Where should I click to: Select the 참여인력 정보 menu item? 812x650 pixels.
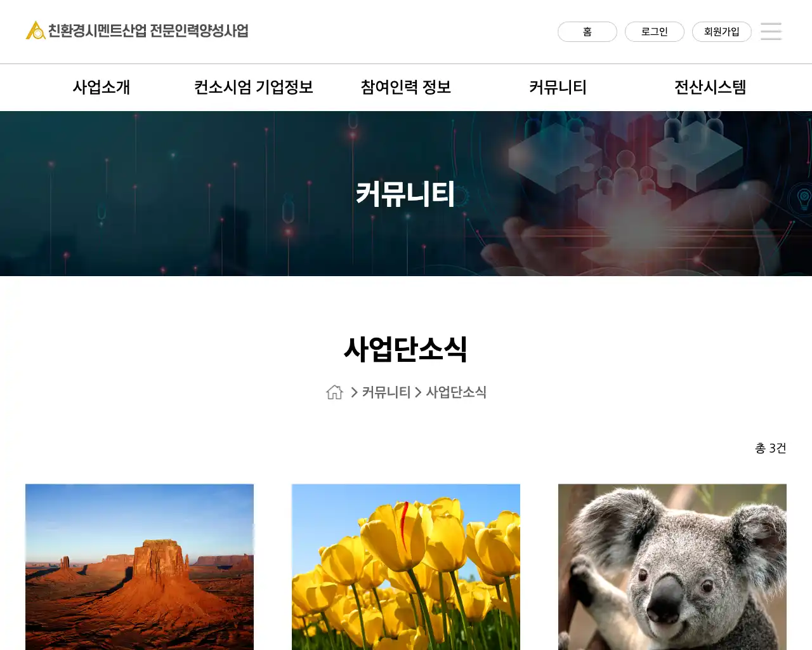(x=406, y=87)
